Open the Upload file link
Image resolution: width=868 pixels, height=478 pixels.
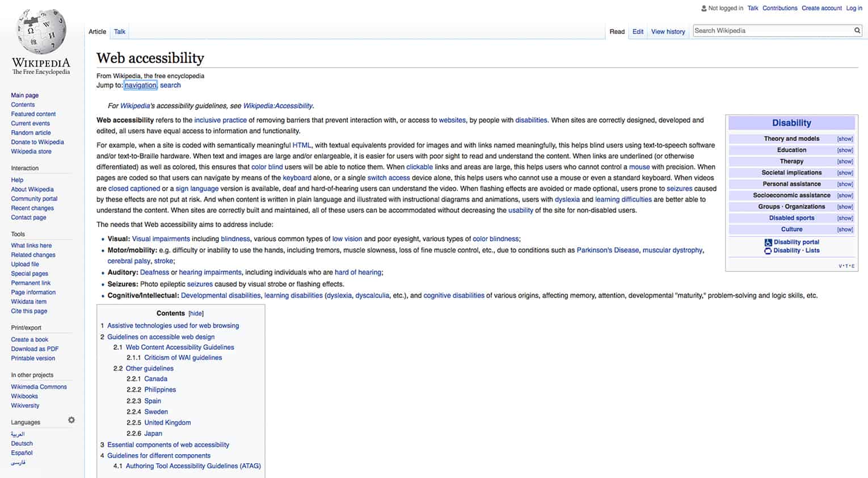[25, 265]
